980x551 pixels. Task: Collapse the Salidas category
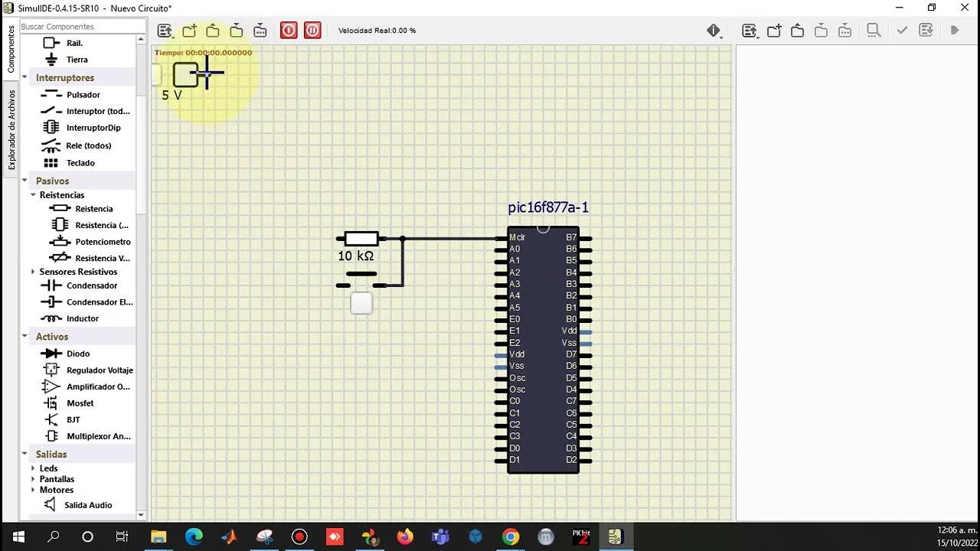coord(25,454)
